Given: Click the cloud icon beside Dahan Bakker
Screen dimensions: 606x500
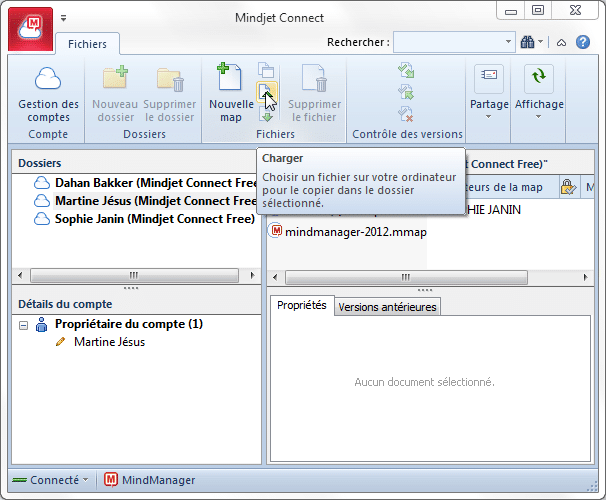Looking at the screenshot, I should click(42, 183).
